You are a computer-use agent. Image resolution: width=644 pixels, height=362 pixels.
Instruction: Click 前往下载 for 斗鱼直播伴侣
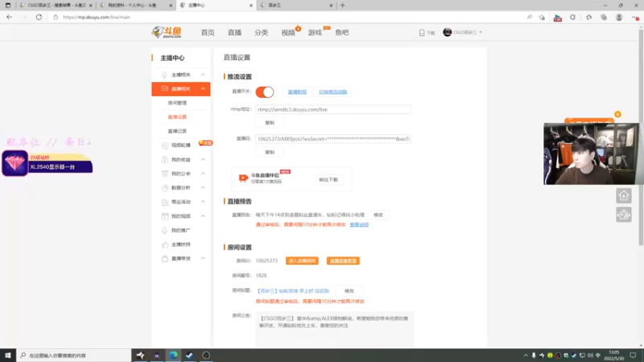(328, 179)
